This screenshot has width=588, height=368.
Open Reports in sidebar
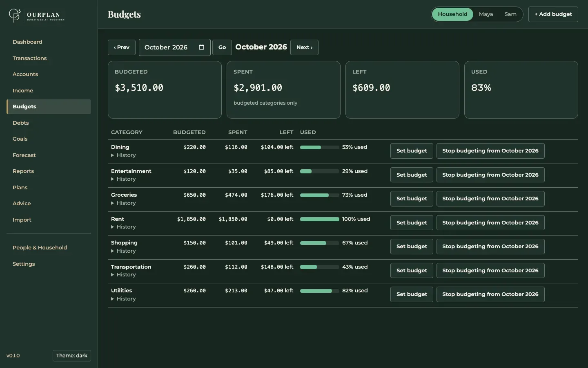point(49,171)
